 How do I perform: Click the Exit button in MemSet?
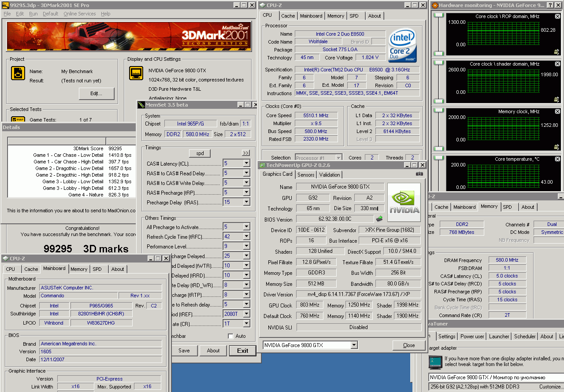[242, 351]
